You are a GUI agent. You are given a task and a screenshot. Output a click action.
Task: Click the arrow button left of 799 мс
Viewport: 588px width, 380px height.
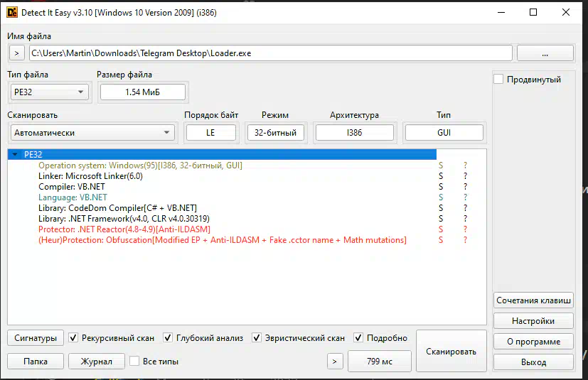335,362
